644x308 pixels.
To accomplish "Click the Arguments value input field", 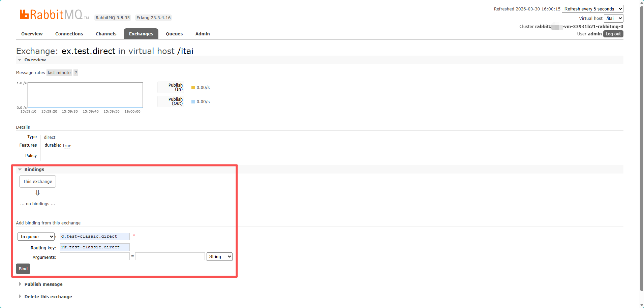I will coord(170,256).
